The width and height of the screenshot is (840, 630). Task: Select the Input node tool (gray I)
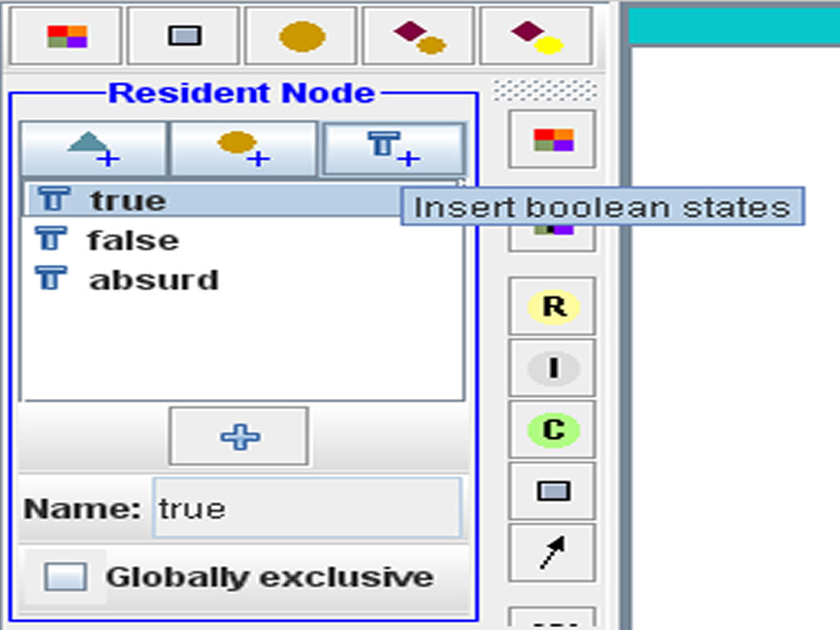pos(552,368)
